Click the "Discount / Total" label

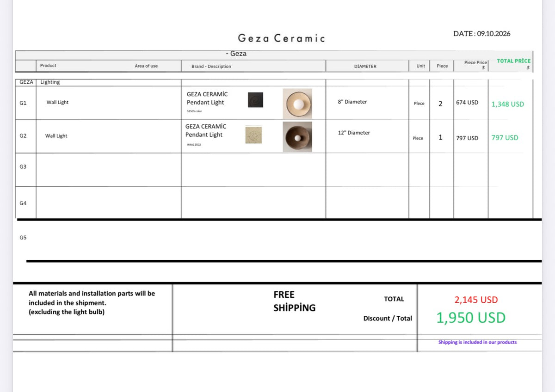point(388,318)
